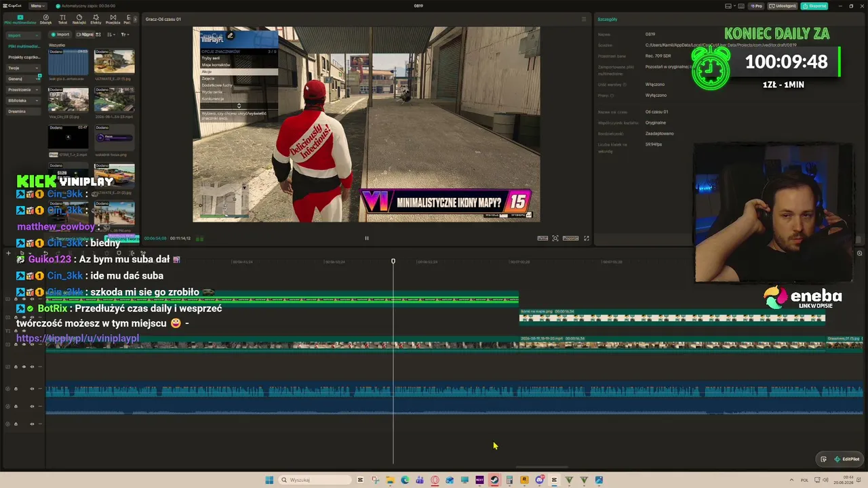Click the timeline playhead marker
The width and height of the screenshot is (868, 488).
click(x=393, y=262)
